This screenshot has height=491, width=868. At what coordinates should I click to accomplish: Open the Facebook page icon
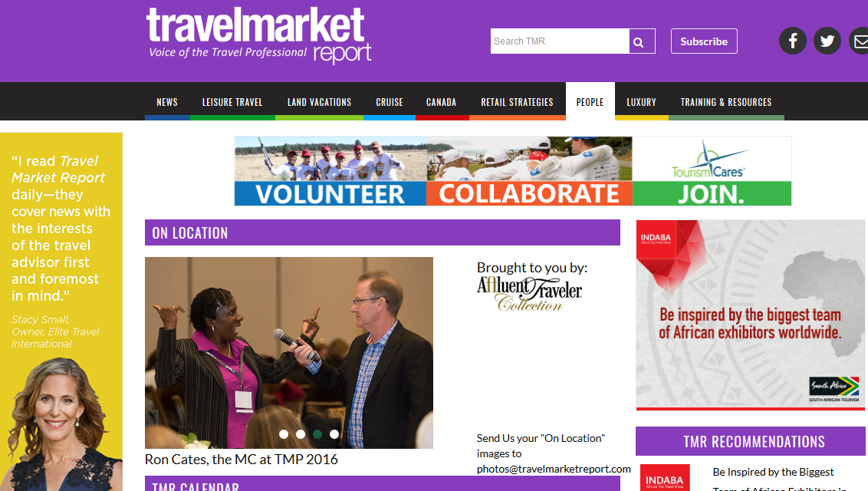coord(793,41)
